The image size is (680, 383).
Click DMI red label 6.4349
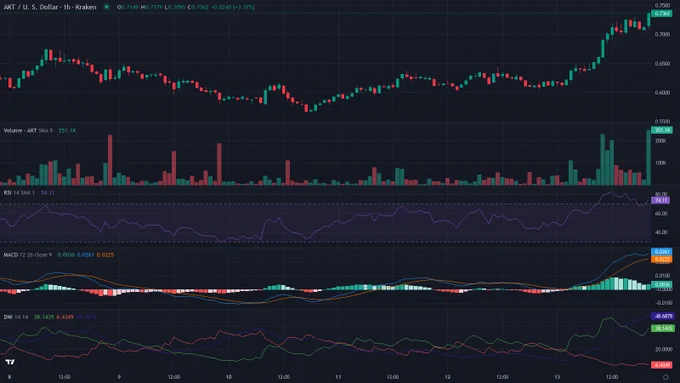point(662,365)
